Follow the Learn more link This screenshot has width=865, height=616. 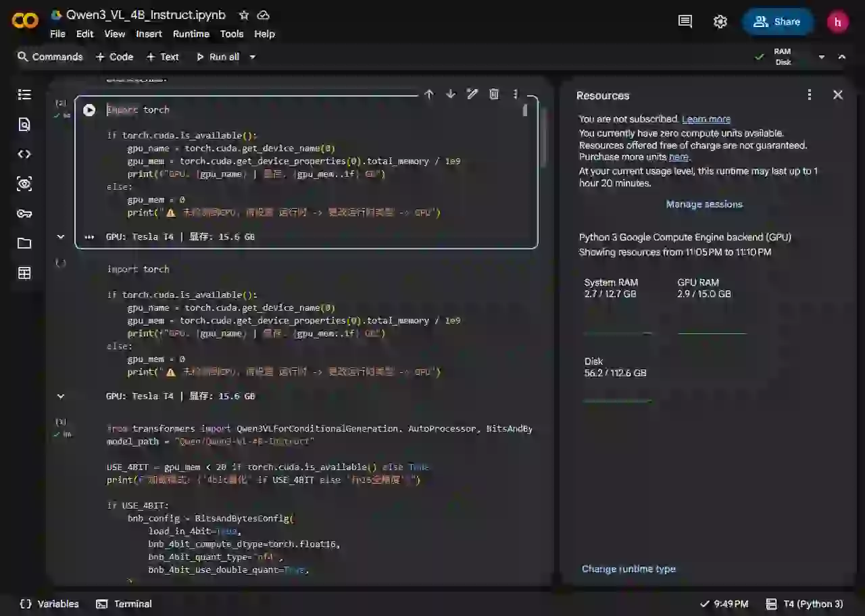[x=706, y=119]
